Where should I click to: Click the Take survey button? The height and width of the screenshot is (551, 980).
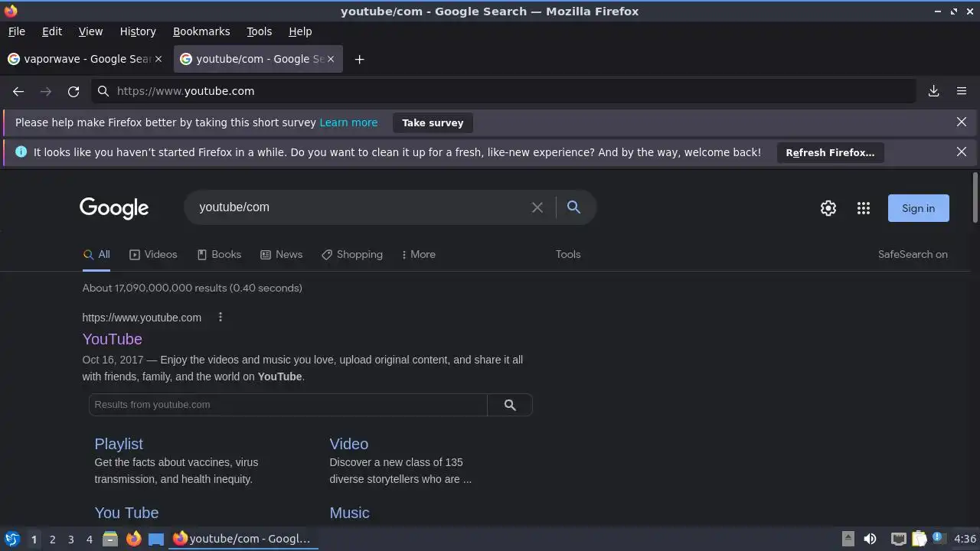(x=433, y=122)
